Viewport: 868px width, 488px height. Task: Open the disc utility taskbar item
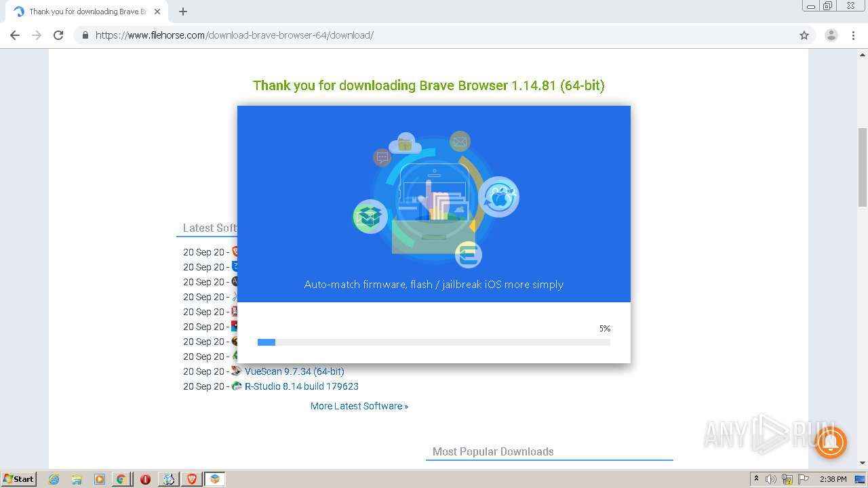[x=169, y=479]
